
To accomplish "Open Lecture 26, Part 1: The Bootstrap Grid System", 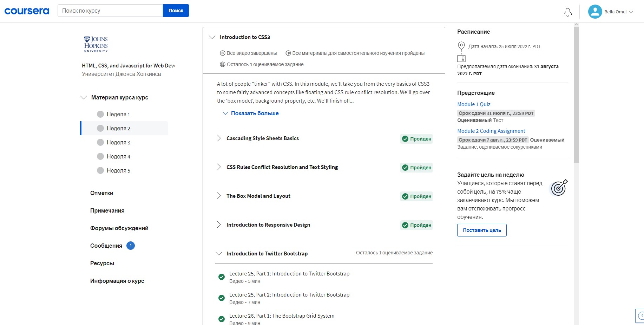I will [x=282, y=316].
